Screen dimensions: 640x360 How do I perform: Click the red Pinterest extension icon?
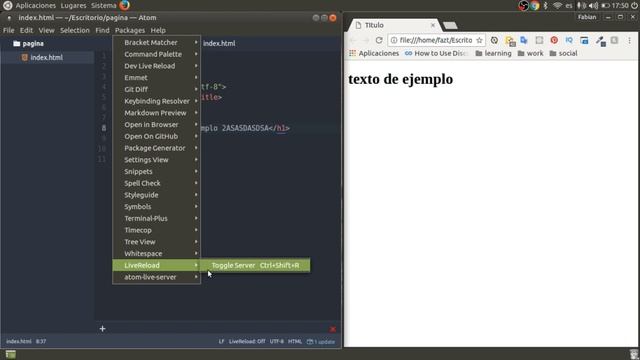pyautogui.click(x=554, y=40)
